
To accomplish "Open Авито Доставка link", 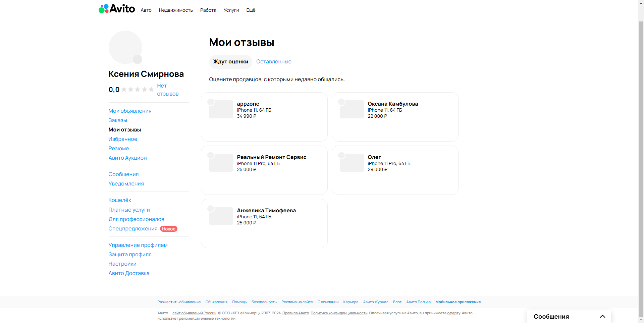I will (x=129, y=273).
